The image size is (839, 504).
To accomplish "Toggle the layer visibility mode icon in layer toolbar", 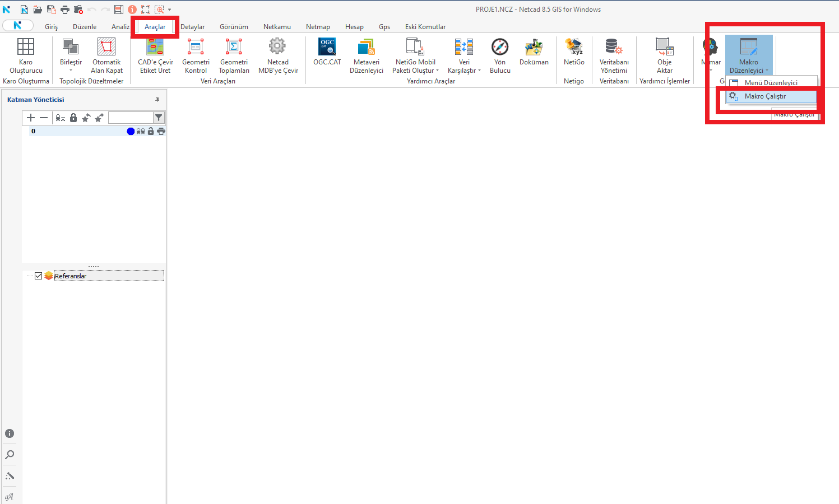I will click(x=61, y=118).
